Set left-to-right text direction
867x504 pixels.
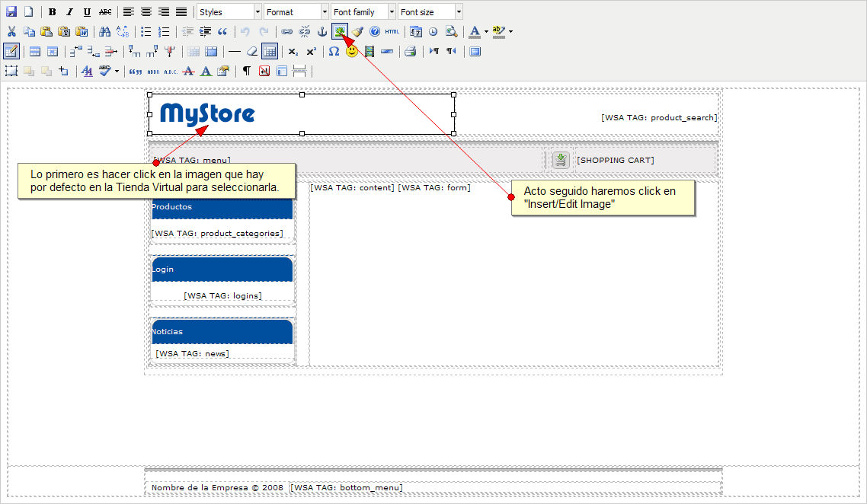pyautogui.click(x=434, y=52)
